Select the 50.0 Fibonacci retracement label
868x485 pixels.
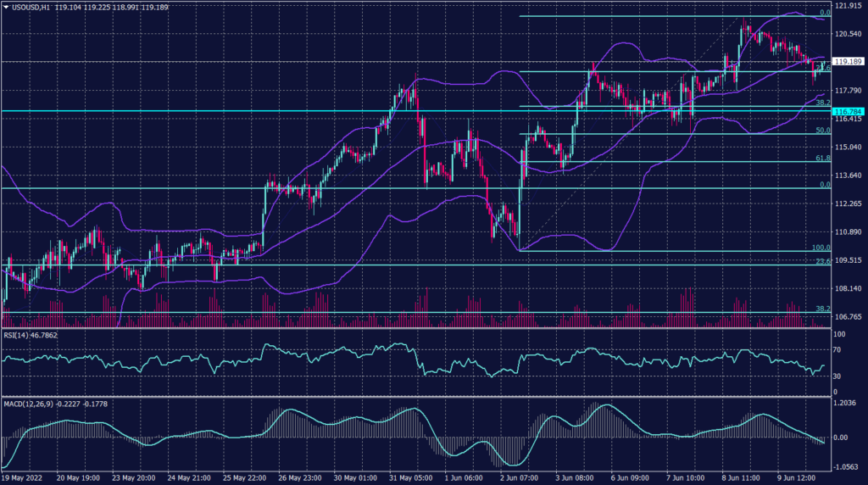pos(821,131)
